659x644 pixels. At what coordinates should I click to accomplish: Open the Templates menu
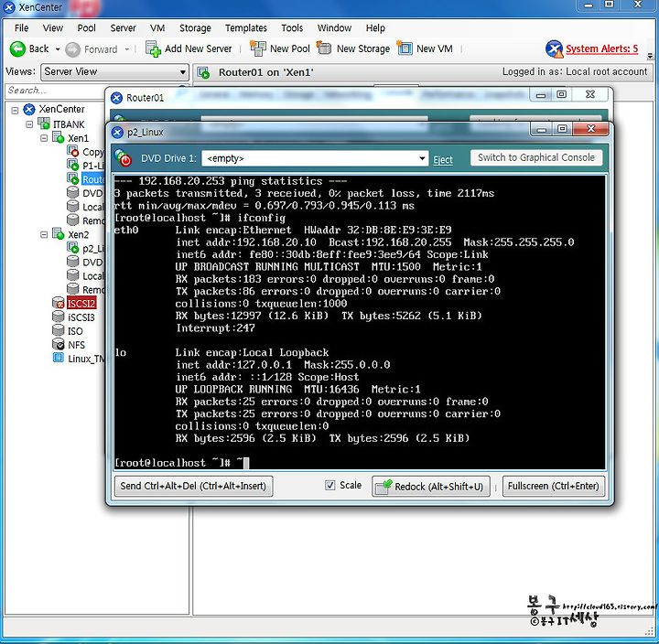[x=246, y=28]
